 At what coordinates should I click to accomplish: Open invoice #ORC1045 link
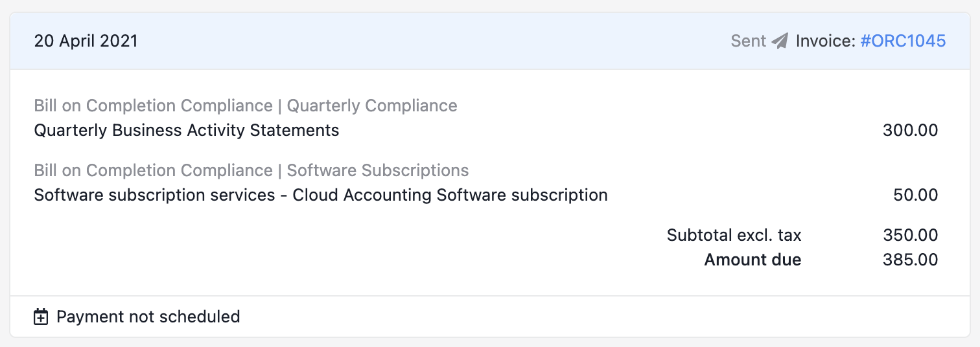(x=903, y=41)
